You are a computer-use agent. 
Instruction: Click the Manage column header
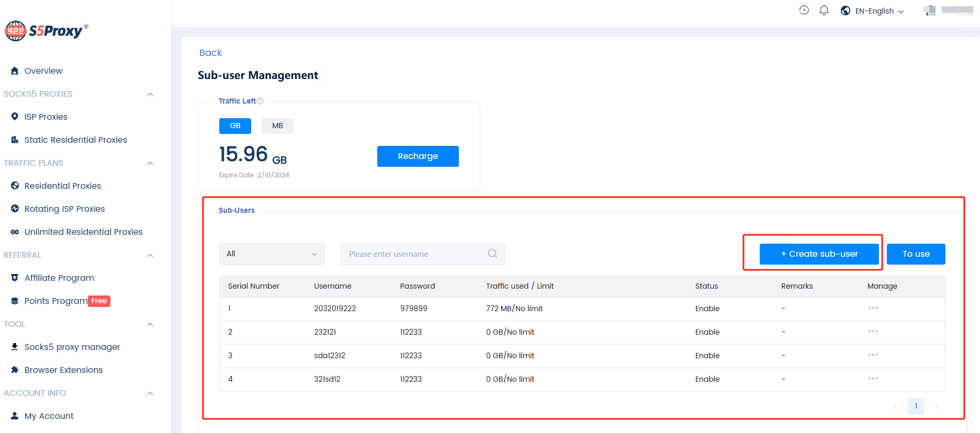882,286
